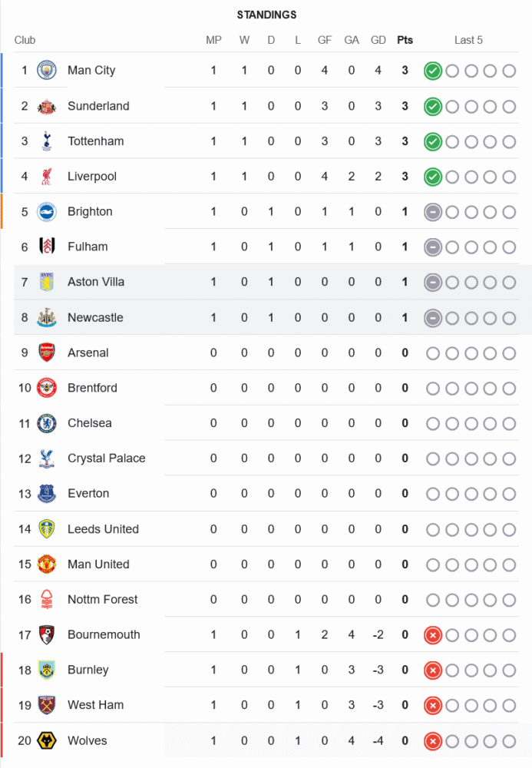The height and width of the screenshot is (768, 532).
Task: Sort standings by the Pts column
Action: (x=405, y=40)
